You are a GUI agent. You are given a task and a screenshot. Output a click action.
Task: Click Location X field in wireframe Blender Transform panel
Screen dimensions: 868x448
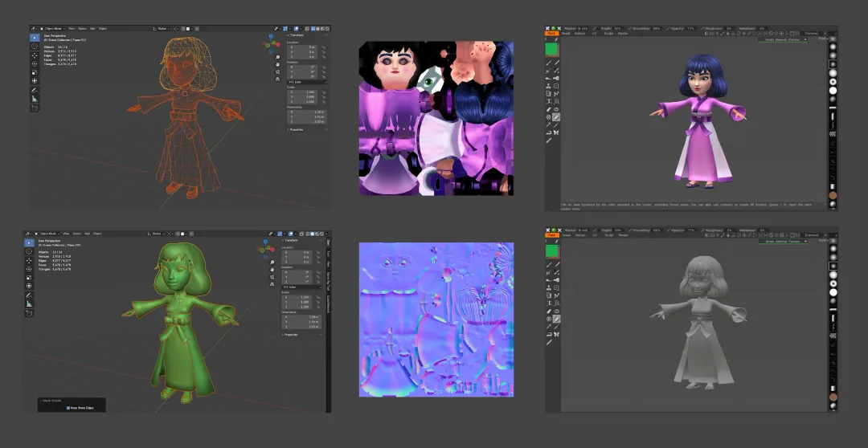point(301,47)
